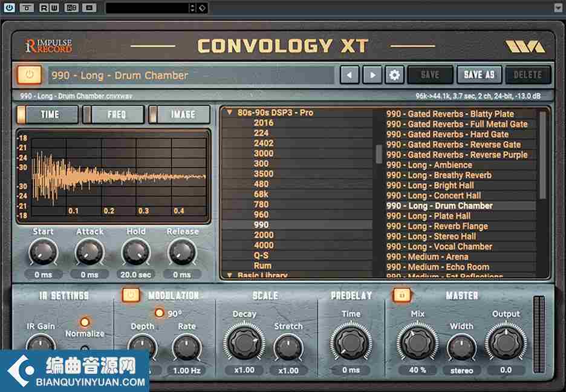Click the host A/B settings switch icon
Viewport: 566px width, 392px height.
71,8
